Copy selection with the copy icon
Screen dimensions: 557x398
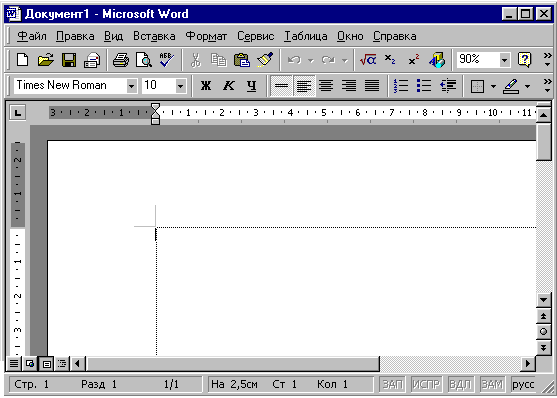pyautogui.click(x=218, y=60)
